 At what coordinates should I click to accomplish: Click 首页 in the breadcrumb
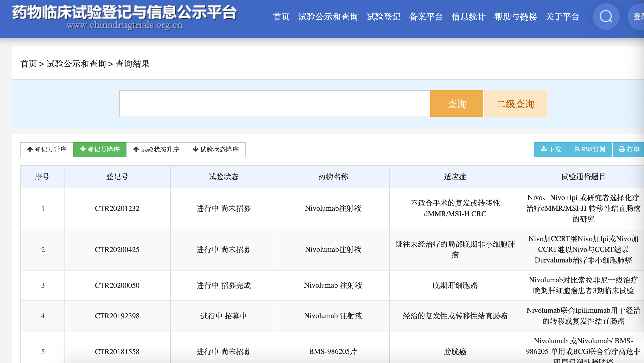tap(28, 64)
